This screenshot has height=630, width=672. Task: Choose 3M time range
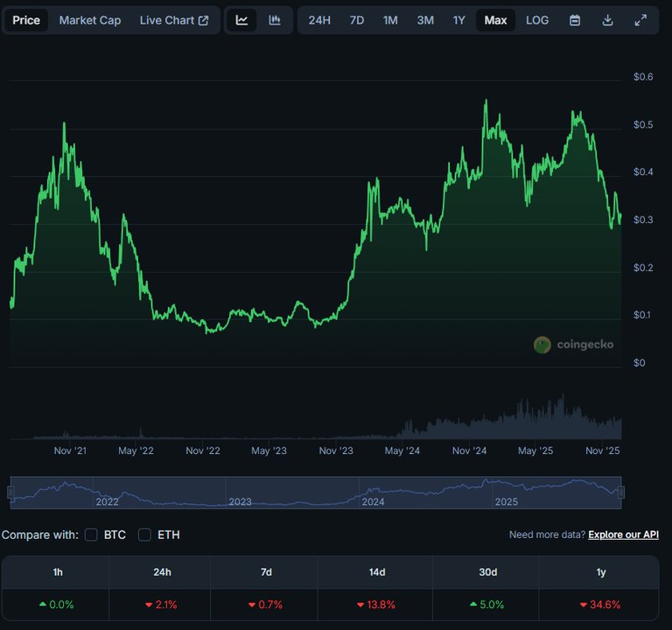[x=425, y=20]
